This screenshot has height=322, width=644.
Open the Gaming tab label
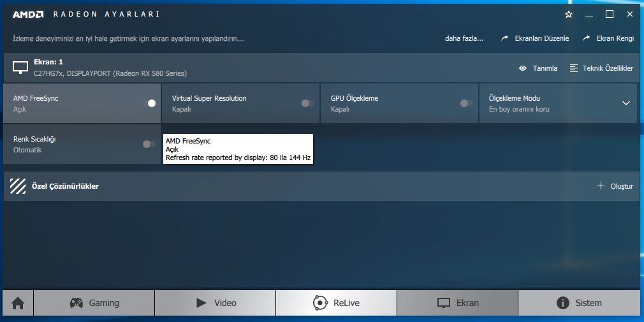coord(104,303)
